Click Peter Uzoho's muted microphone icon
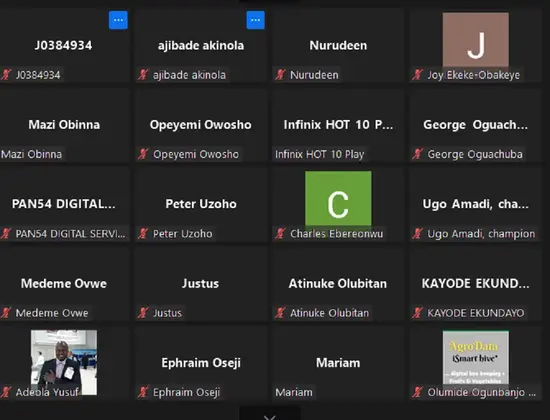The image size is (550, 420). pyautogui.click(x=143, y=233)
